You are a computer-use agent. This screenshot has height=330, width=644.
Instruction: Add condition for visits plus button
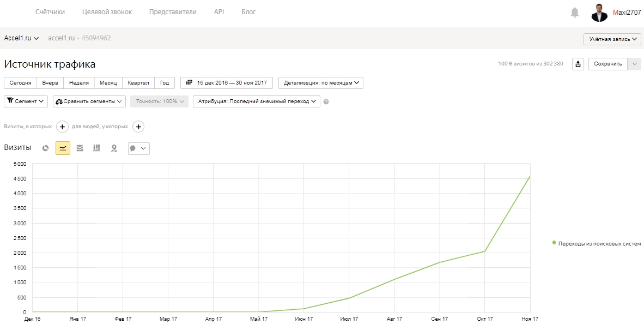point(62,127)
